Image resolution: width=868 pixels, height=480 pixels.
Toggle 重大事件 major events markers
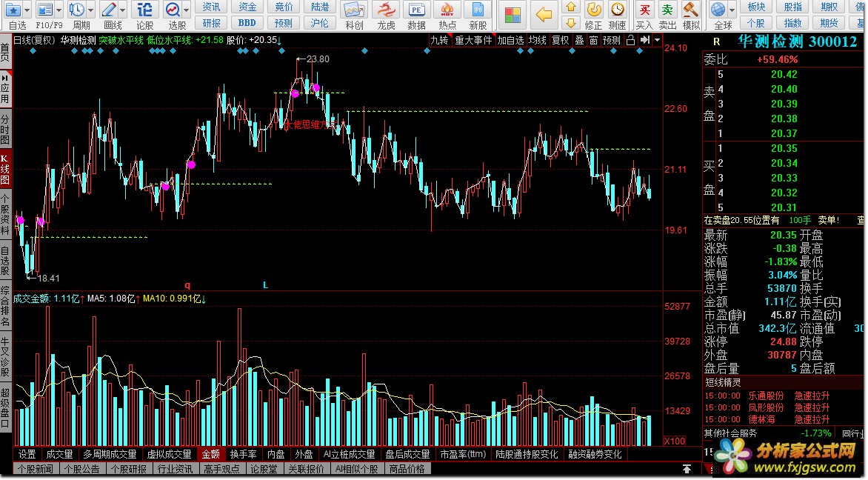(473, 40)
